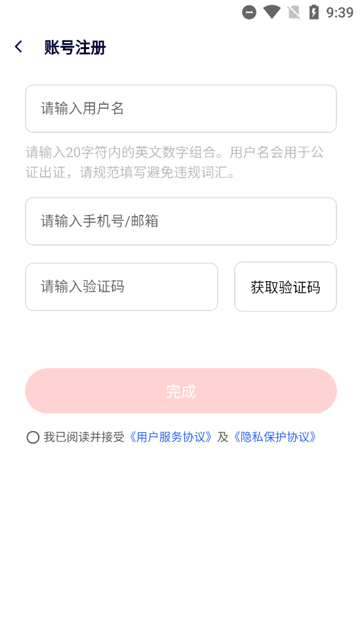The width and height of the screenshot is (362, 644).
Task: Open the 《隐私保护协议》 link
Action: pos(275,437)
